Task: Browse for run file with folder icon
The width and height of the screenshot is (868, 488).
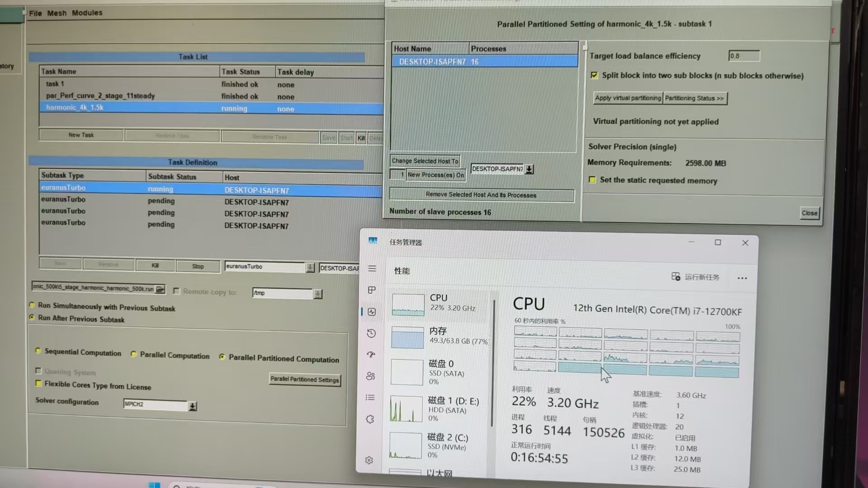Action: [160, 289]
